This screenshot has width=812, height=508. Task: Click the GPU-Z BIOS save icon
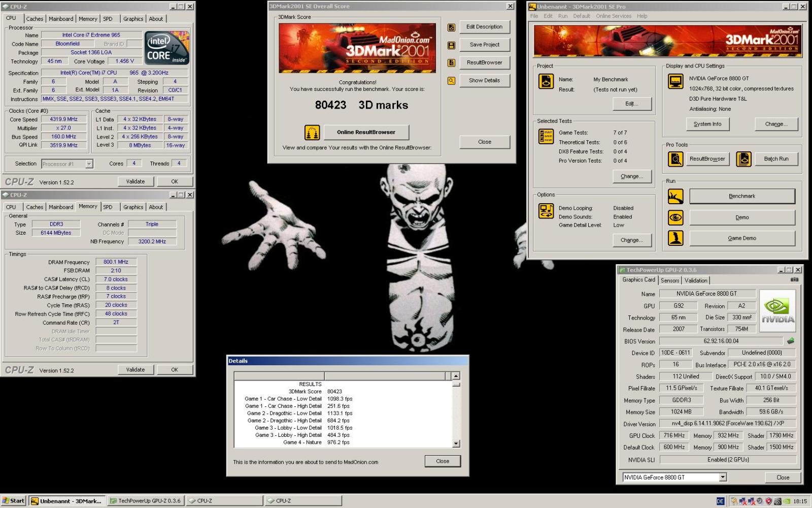pyautogui.click(x=790, y=341)
